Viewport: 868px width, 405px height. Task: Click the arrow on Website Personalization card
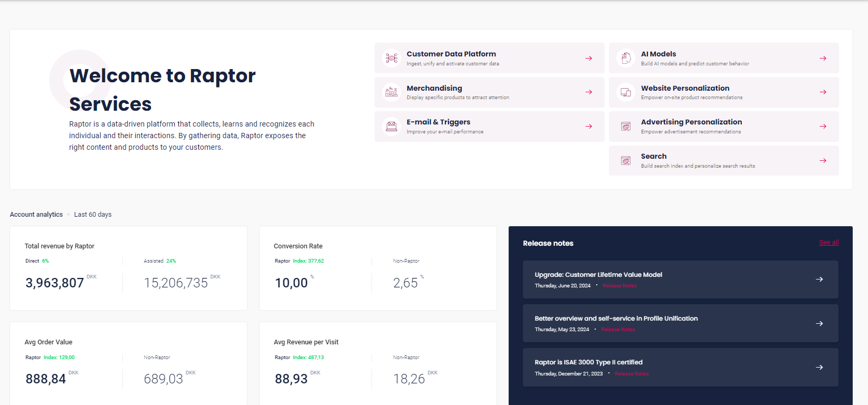(x=823, y=92)
